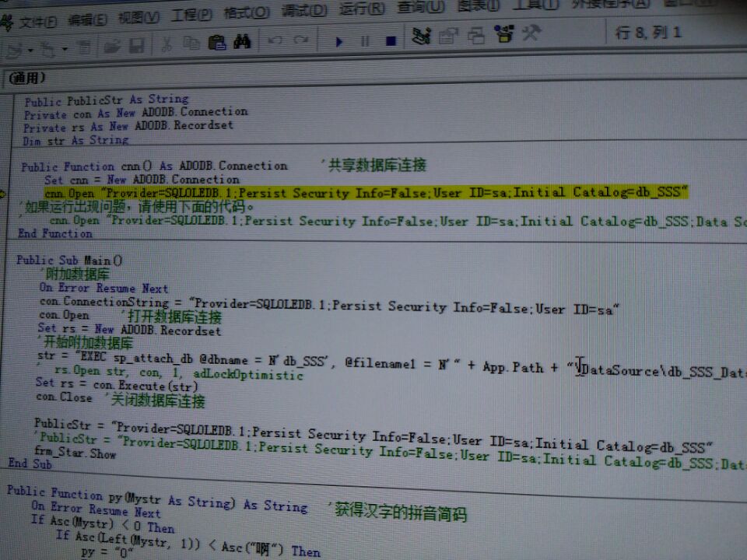Open the Menu Editor icon
The width and height of the screenshot is (747, 560).
[x=85, y=47]
